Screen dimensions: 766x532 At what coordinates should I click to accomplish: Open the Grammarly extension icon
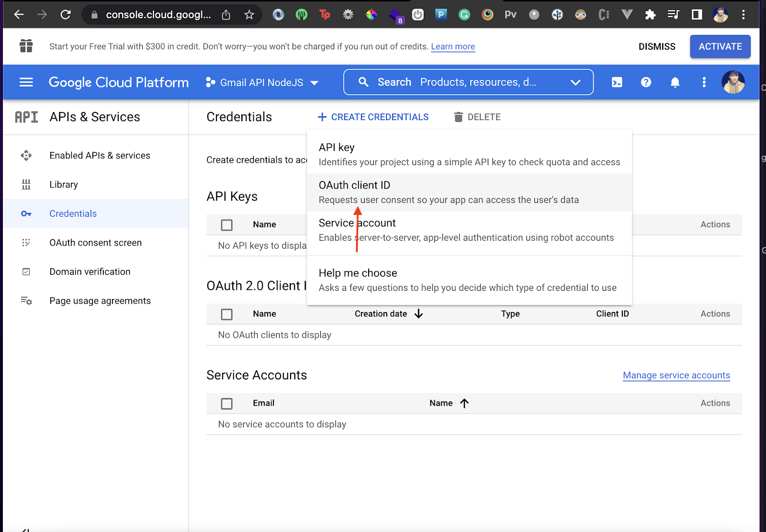click(x=464, y=15)
